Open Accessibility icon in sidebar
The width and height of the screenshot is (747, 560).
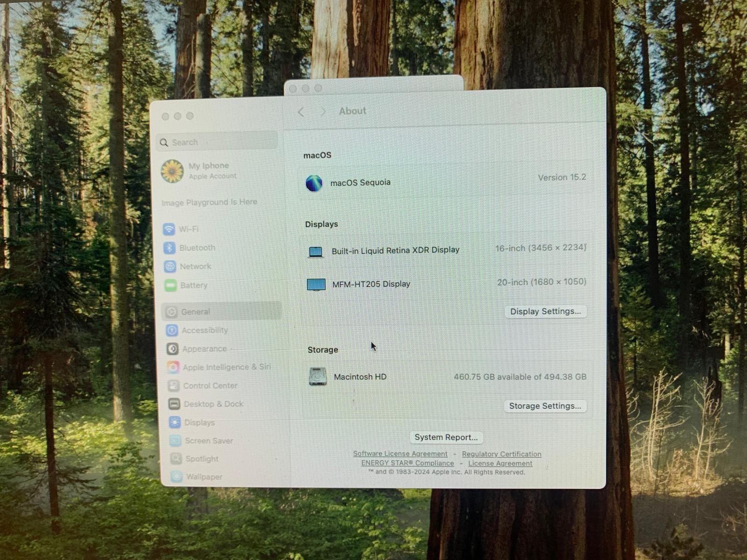point(172,330)
